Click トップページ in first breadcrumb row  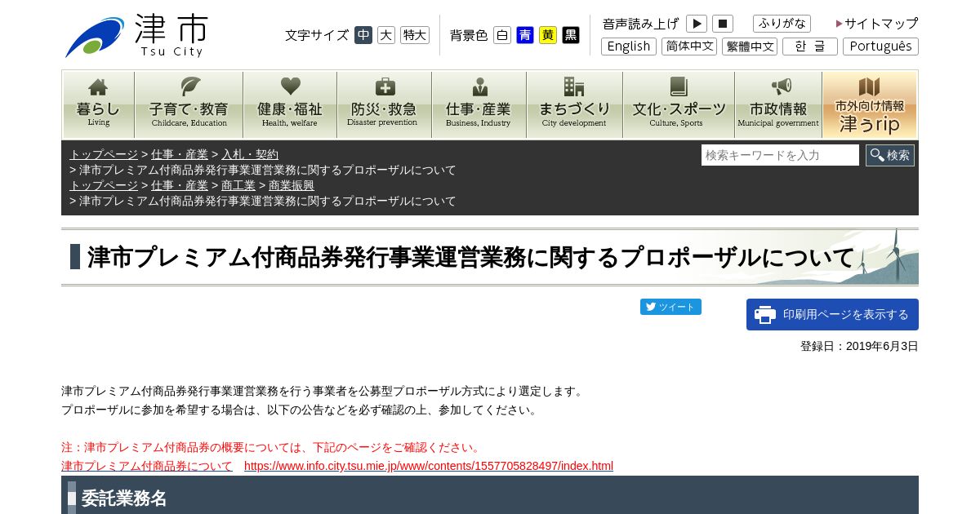pos(104,154)
